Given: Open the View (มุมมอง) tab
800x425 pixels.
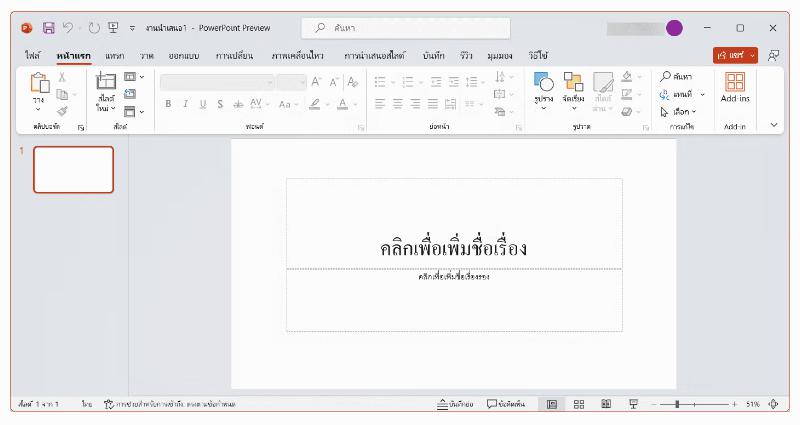Looking at the screenshot, I should pyautogui.click(x=499, y=56).
